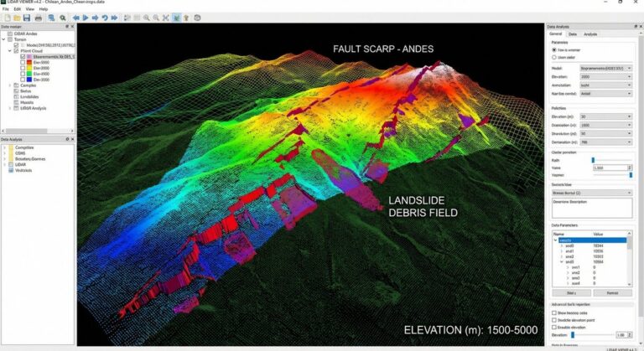Screen dimensions: 644x351
Task: Open the Help menu
Action: [44, 9]
